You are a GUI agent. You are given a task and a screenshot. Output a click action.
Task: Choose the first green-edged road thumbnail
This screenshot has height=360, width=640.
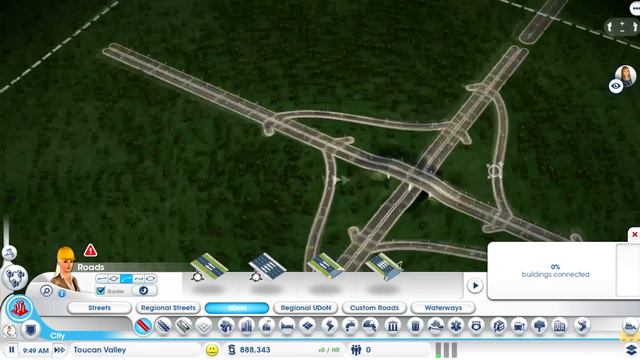click(208, 267)
